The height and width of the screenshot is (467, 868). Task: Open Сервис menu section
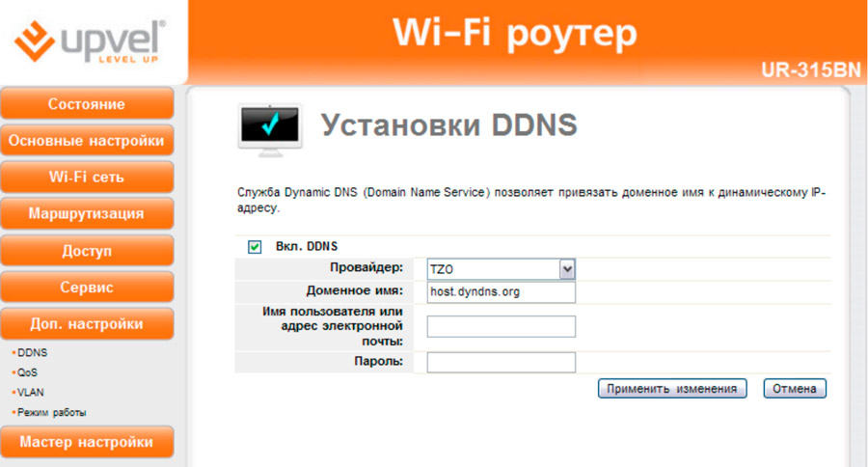[87, 287]
